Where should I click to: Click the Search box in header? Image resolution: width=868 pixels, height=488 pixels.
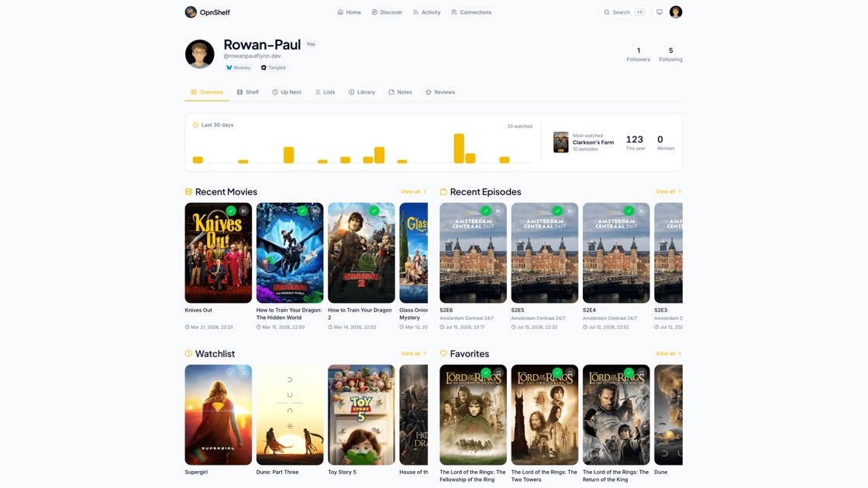[623, 12]
